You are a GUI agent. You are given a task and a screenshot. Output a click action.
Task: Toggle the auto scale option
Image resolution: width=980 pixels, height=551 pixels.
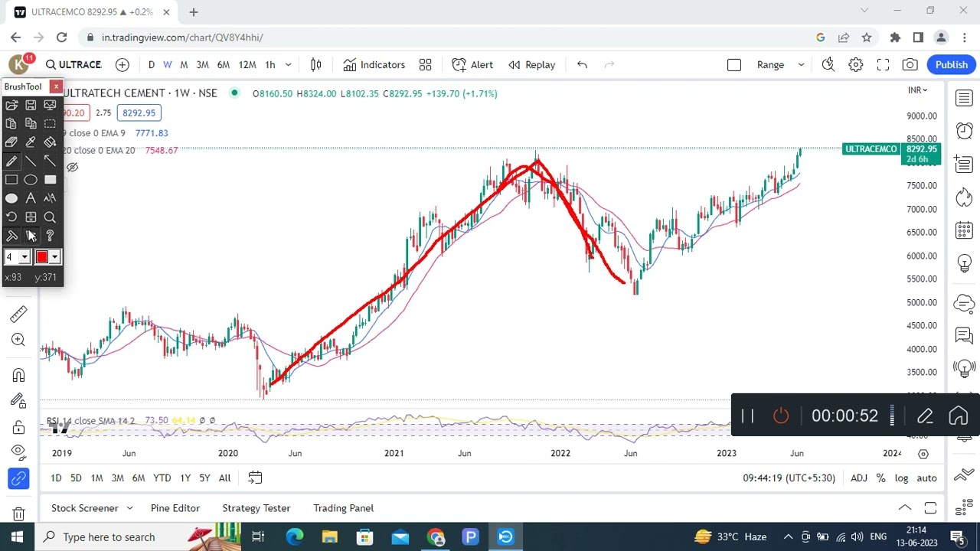click(926, 478)
